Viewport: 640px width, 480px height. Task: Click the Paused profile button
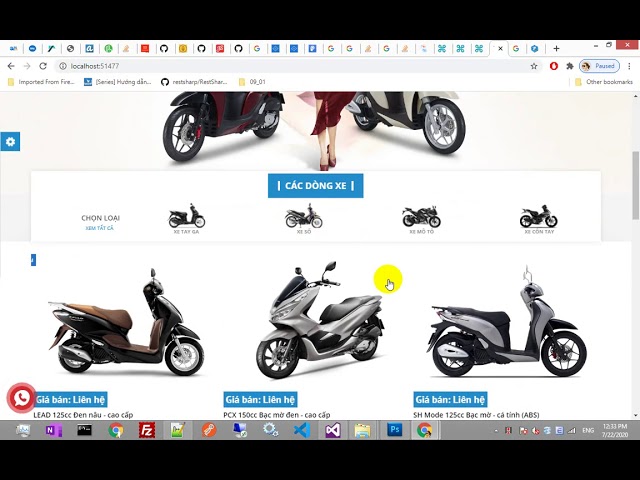[x=599, y=66]
